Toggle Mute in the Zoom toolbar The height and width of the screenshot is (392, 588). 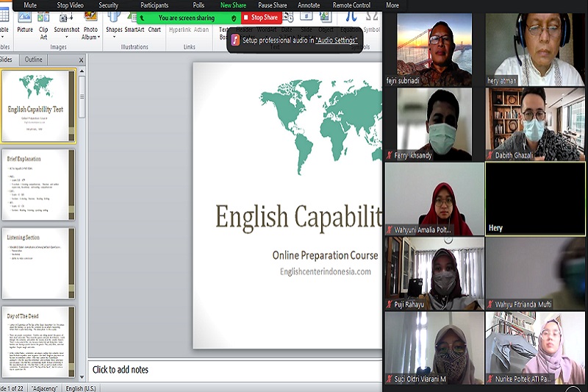tap(30, 5)
